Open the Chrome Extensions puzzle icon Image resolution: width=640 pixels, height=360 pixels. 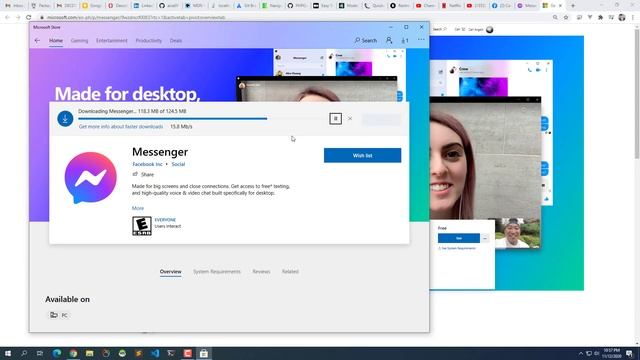600,17
